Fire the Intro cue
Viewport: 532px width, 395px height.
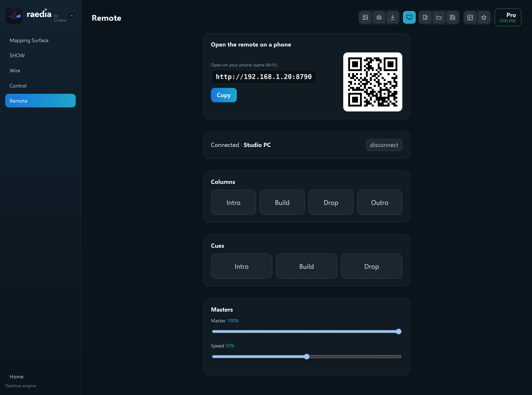coord(241,266)
